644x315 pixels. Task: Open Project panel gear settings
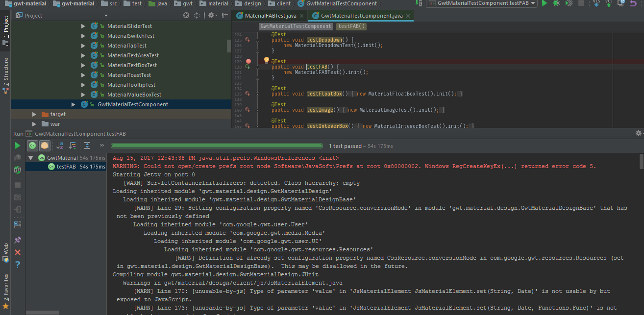point(212,16)
